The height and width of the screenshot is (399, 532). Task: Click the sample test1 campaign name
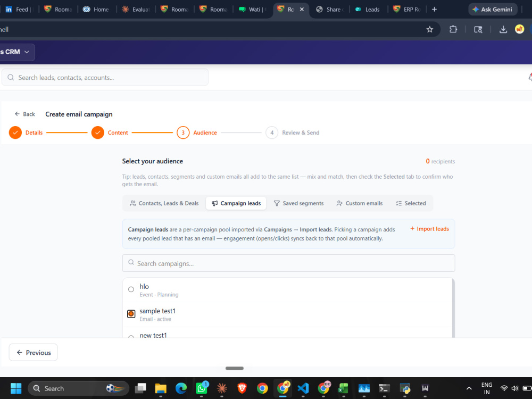point(157,311)
